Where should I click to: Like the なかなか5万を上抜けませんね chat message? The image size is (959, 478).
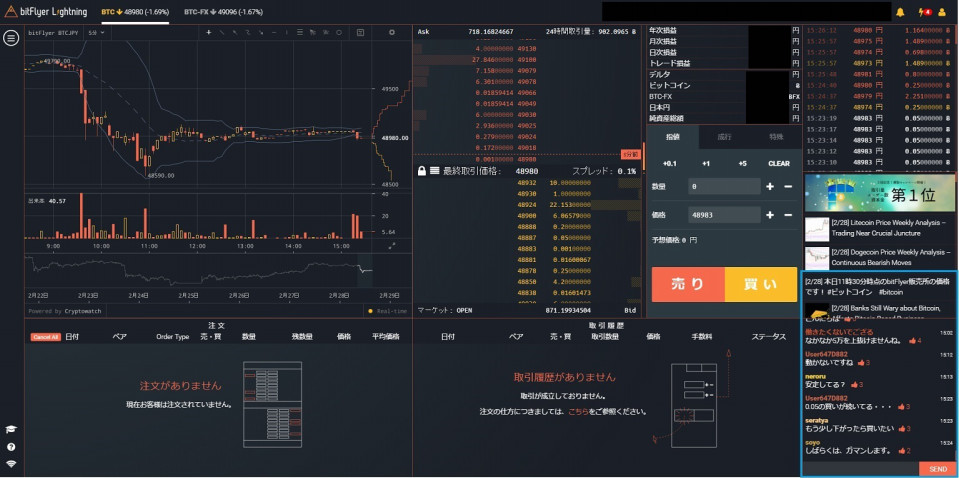tap(915, 340)
